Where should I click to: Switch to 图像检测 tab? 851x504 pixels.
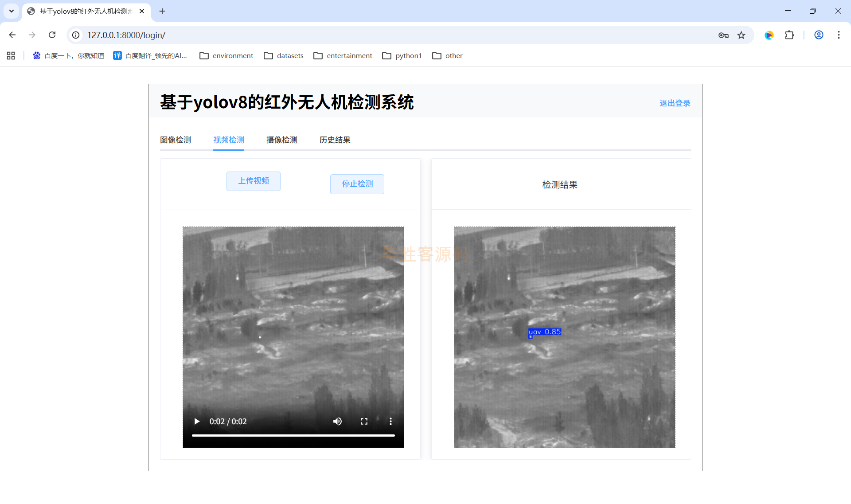tap(175, 140)
